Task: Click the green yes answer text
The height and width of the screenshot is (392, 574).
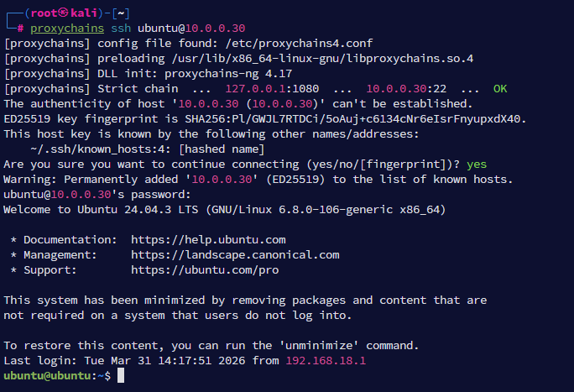Action: [x=477, y=164]
